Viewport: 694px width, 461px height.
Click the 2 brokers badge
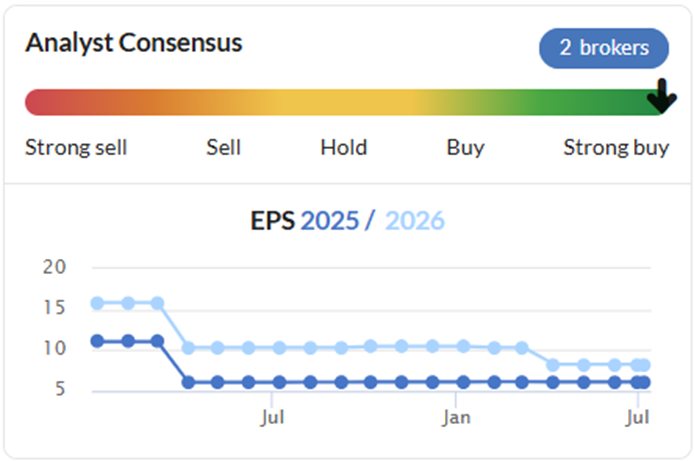coord(604,48)
